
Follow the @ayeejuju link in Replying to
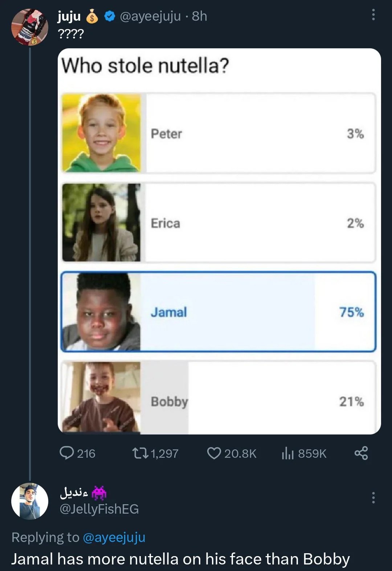[114, 537]
